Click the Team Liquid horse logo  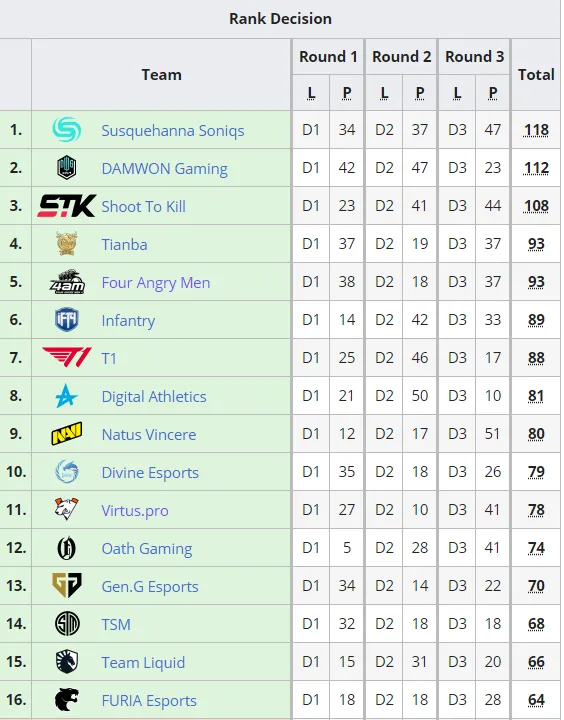point(67,662)
